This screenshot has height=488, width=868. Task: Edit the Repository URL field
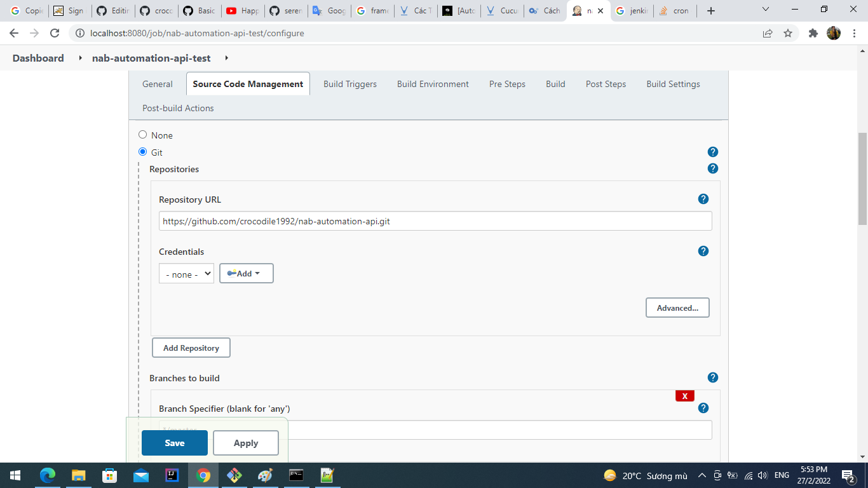click(435, 221)
